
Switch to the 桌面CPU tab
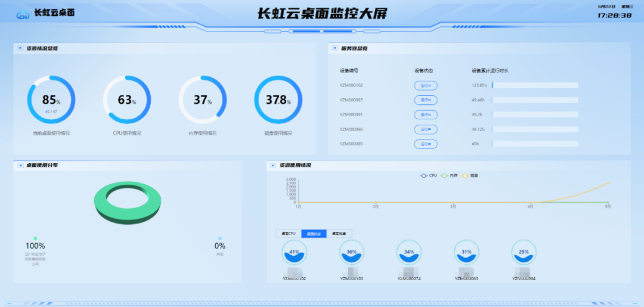pyautogui.click(x=289, y=234)
